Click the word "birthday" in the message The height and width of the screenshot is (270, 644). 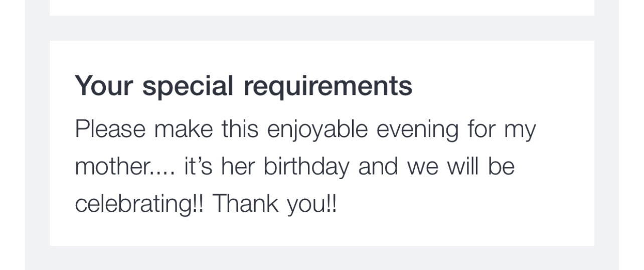click(x=306, y=167)
